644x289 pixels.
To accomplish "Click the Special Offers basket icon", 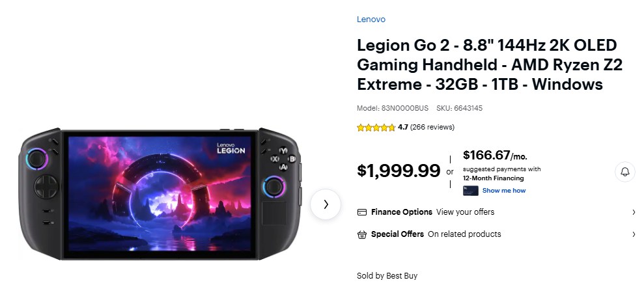I will [362, 234].
